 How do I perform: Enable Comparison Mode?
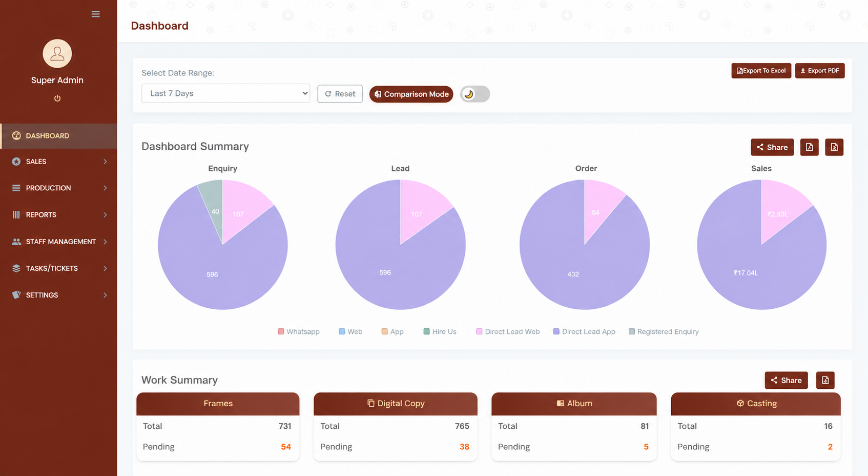[411, 94]
